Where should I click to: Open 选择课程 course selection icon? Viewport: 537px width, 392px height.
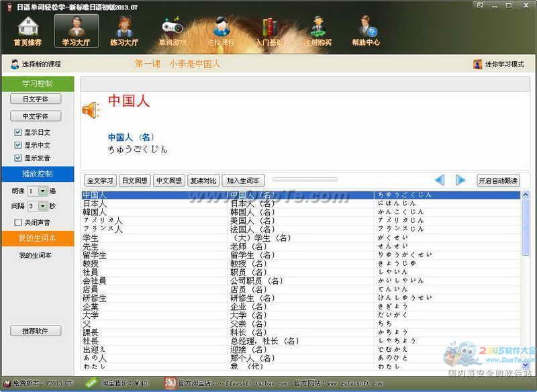coord(221,31)
